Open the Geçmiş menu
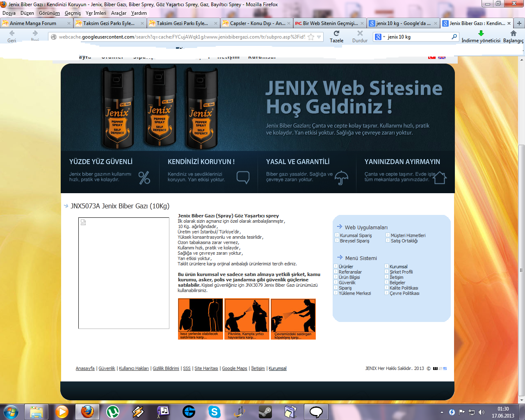 [73, 13]
